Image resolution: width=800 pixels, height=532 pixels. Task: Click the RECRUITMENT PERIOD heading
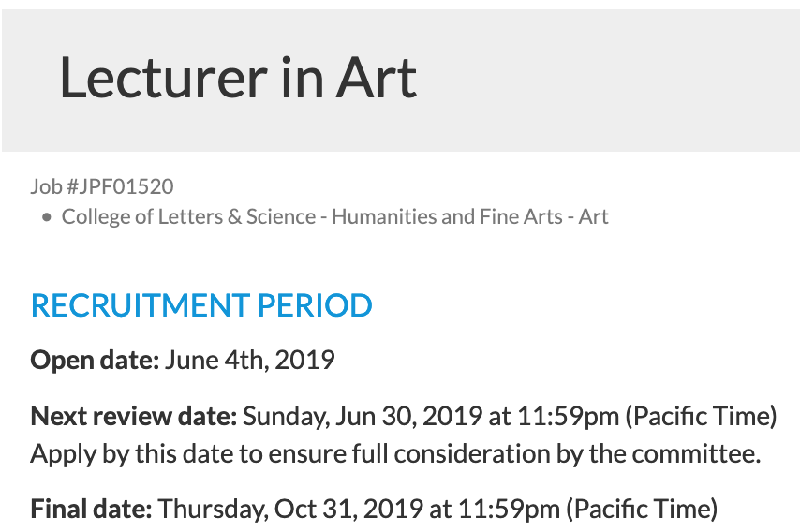point(201,305)
